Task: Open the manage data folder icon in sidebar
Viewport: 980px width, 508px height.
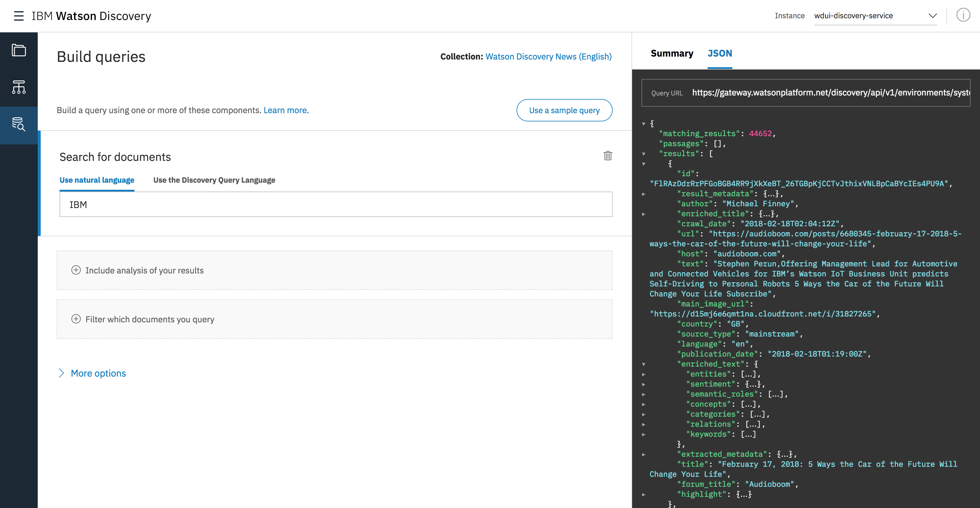Action: tap(19, 50)
